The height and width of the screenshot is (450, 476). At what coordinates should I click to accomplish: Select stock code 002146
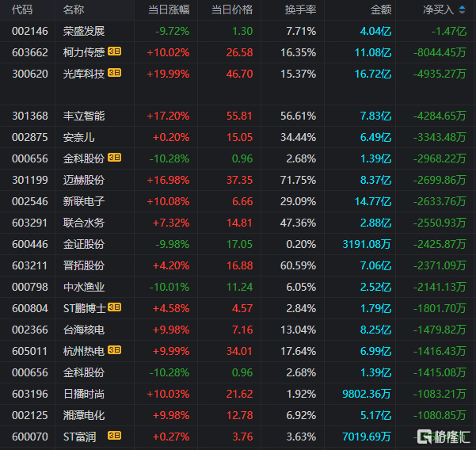[30, 31]
